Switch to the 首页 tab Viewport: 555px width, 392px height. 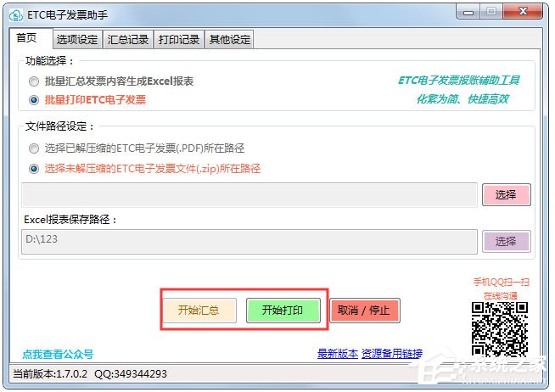[x=27, y=38]
